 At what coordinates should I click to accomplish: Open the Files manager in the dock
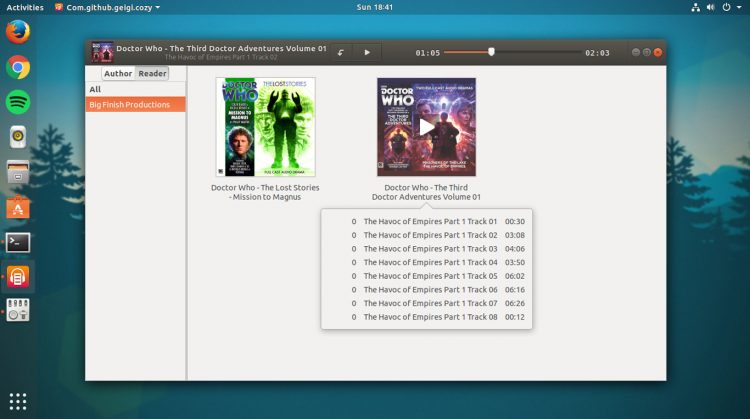(18, 172)
